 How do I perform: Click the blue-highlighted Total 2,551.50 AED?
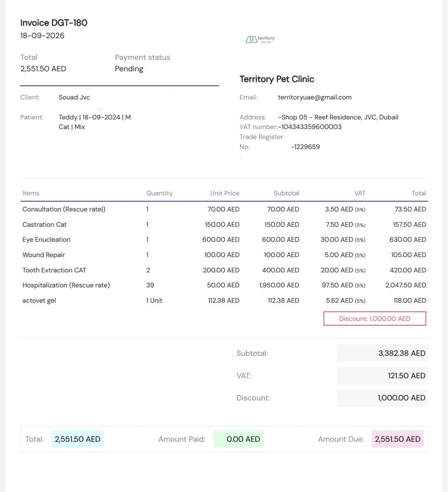pyautogui.click(x=77, y=439)
